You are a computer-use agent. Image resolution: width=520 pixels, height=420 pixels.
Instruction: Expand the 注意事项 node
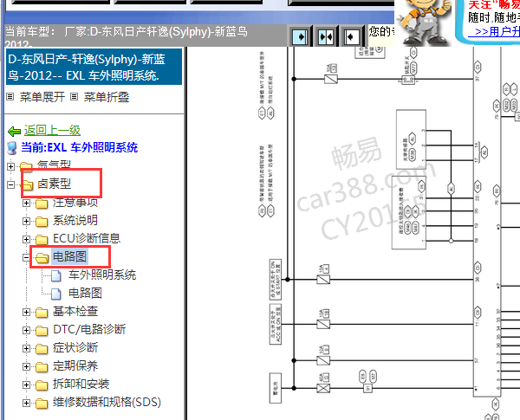coord(27,203)
